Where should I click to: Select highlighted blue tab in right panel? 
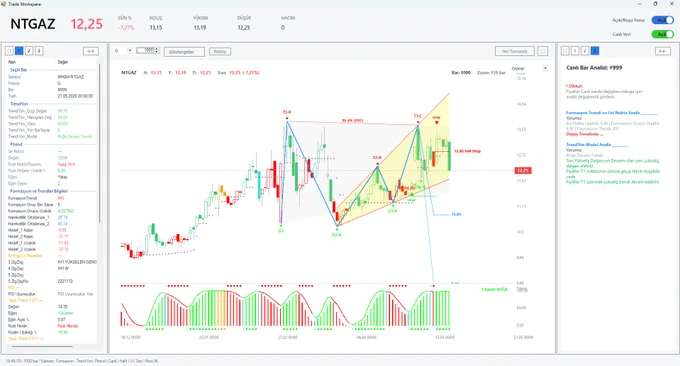click(x=595, y=51)
